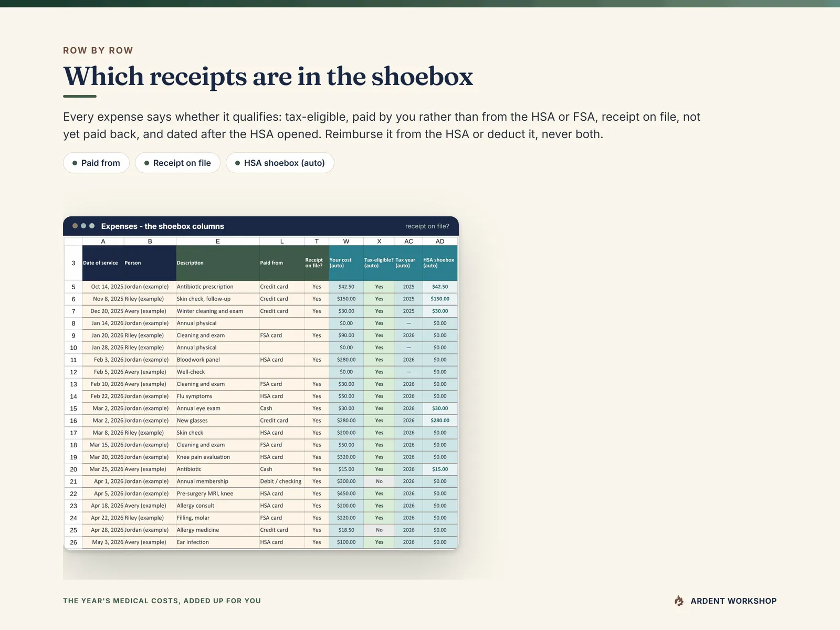The image size is (840, 630).
Task: Click the 'Your cost (auto)' header cell
Action: (x=346, y=263)
